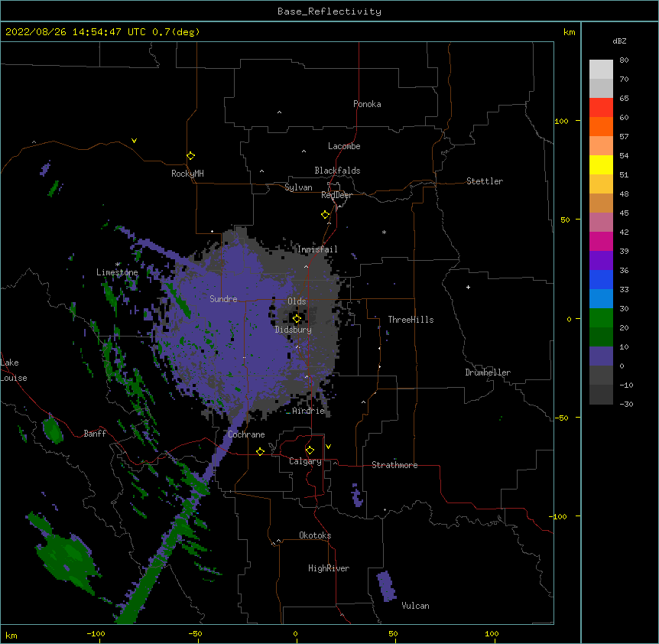Click the small purple echo south of Strathmore
This screenshot has width=659, height=644.
[x=357, y=495]
